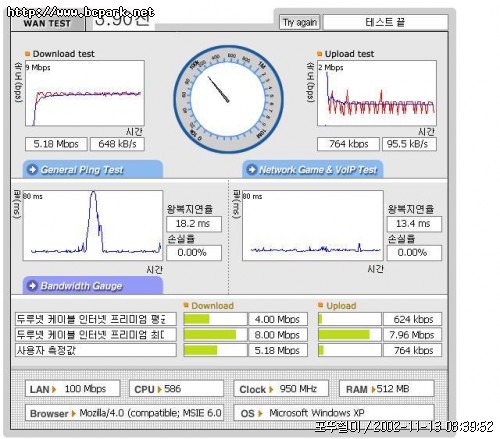Click the Try again button
Image resolution: width=500 pixels, height=439 pixels.
299,22
